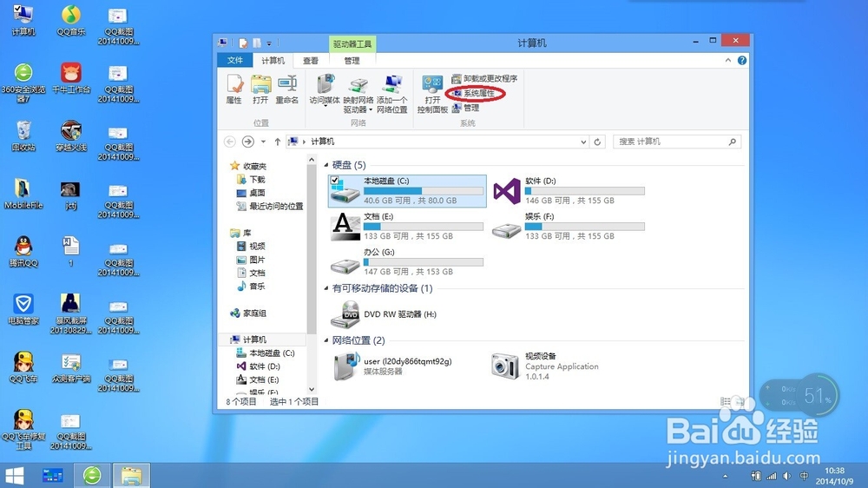Click the 打开 ribbon icon

pyautogui.click(x=260, y=89)
